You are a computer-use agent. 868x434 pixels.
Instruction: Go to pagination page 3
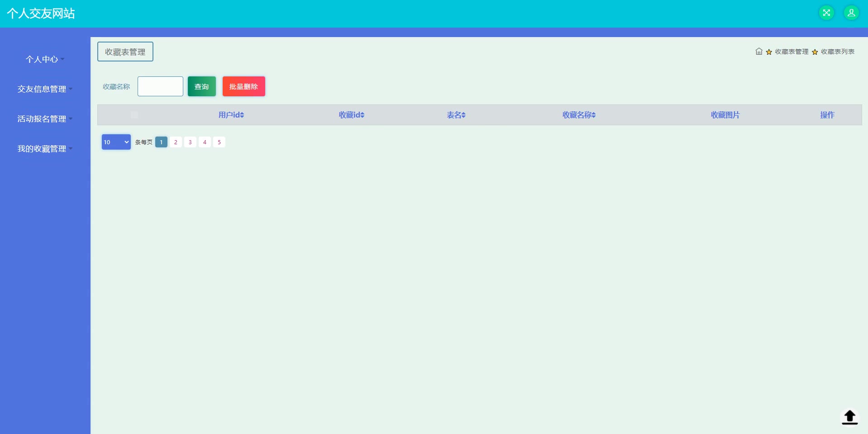tap(190, 142)
